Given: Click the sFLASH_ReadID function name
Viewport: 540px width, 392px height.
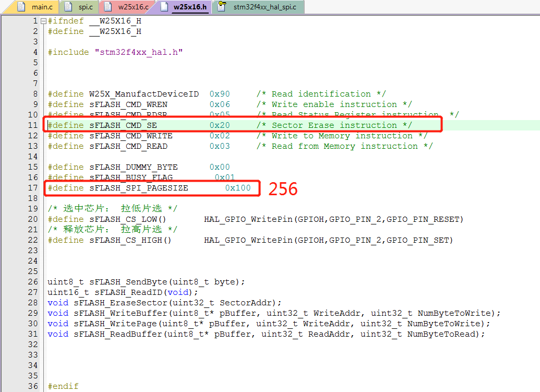Looking at the screenshot, I should pyautogui.click(x=128, y=292).
